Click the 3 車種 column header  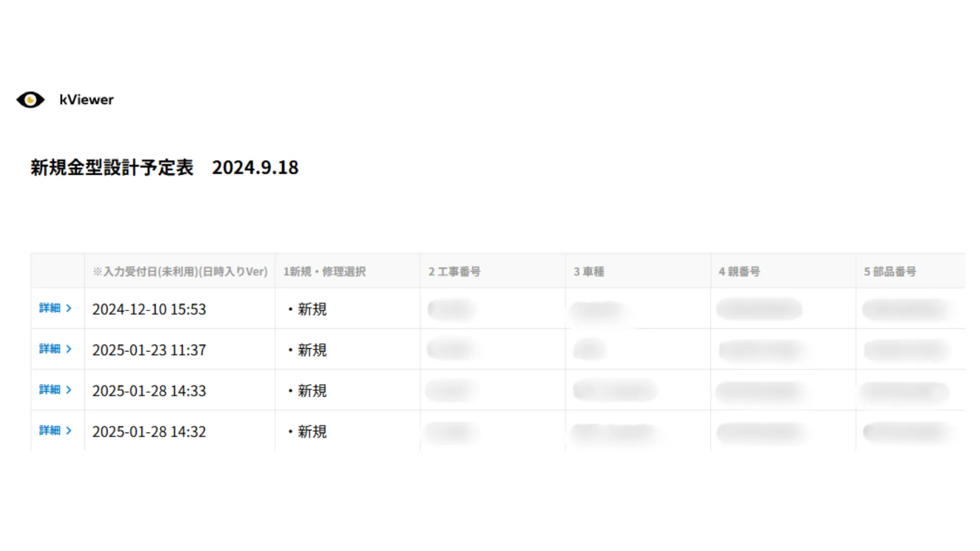[589, 271]
